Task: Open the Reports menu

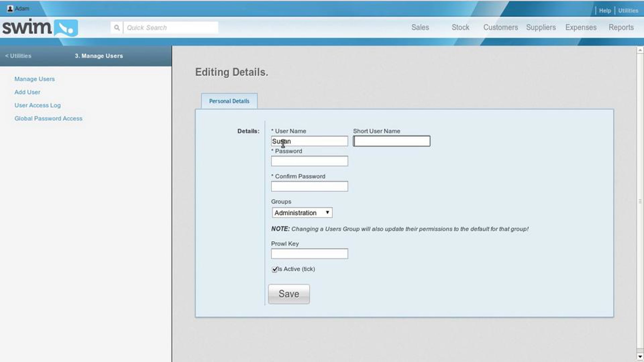Action: pos(621,27)
